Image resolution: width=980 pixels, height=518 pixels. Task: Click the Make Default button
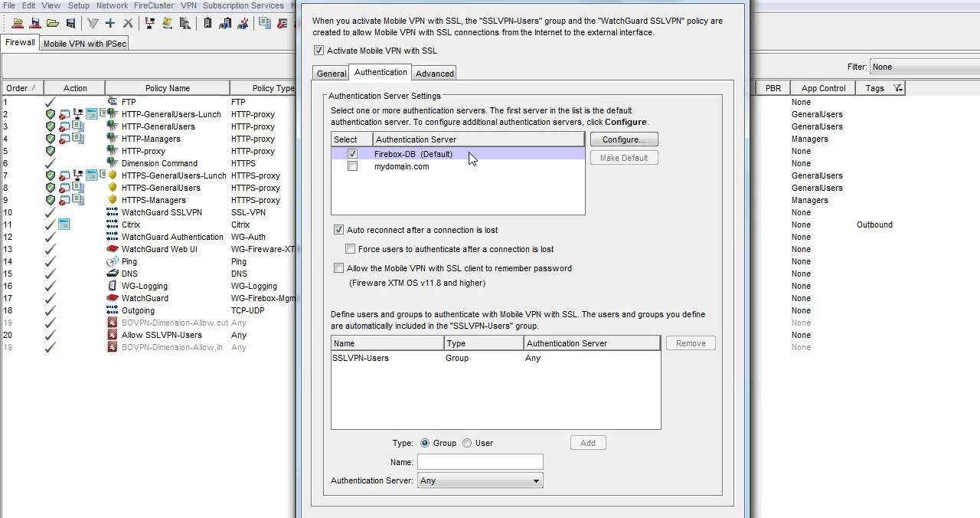point(624,158)
